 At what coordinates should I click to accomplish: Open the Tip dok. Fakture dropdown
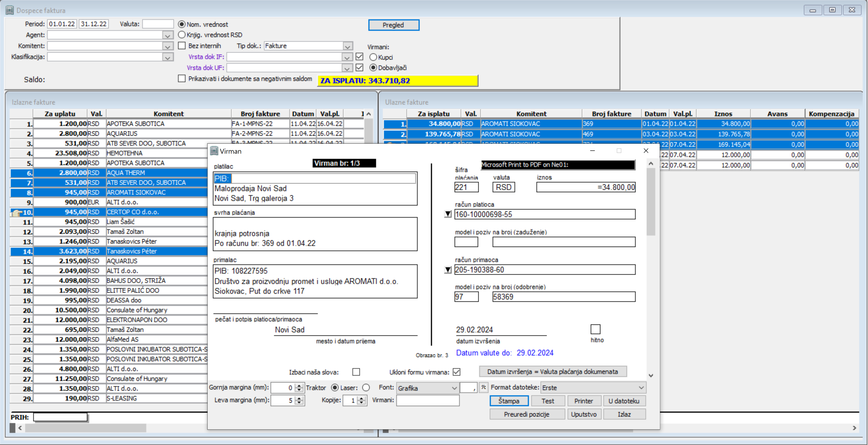tap(347, 46)
